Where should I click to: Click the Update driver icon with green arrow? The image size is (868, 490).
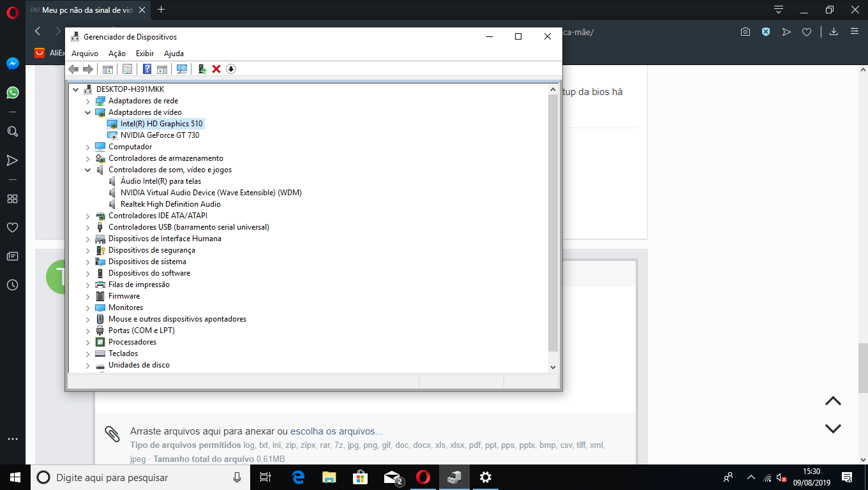[x=202, y=69]
